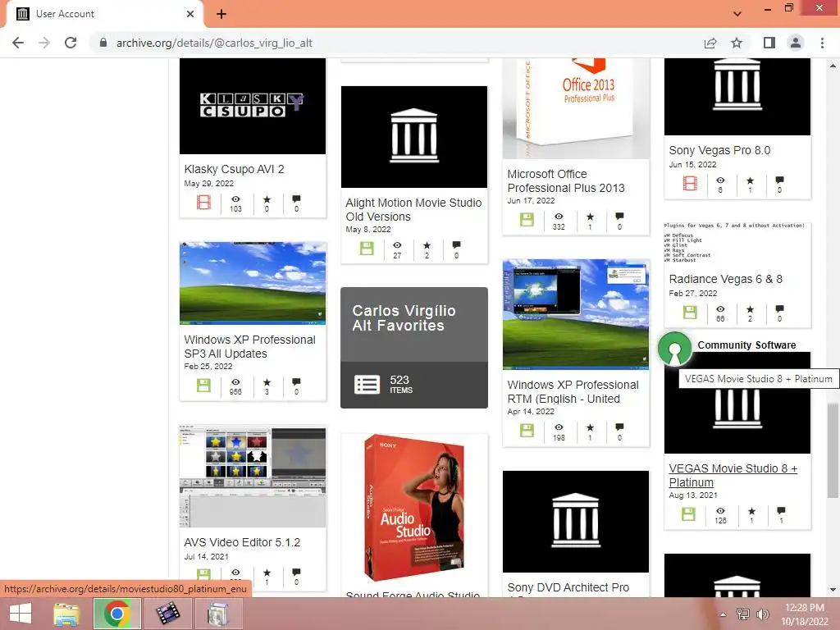Bookmark this page with the star icon
The image size is (840, 630).
pos(737,43)
